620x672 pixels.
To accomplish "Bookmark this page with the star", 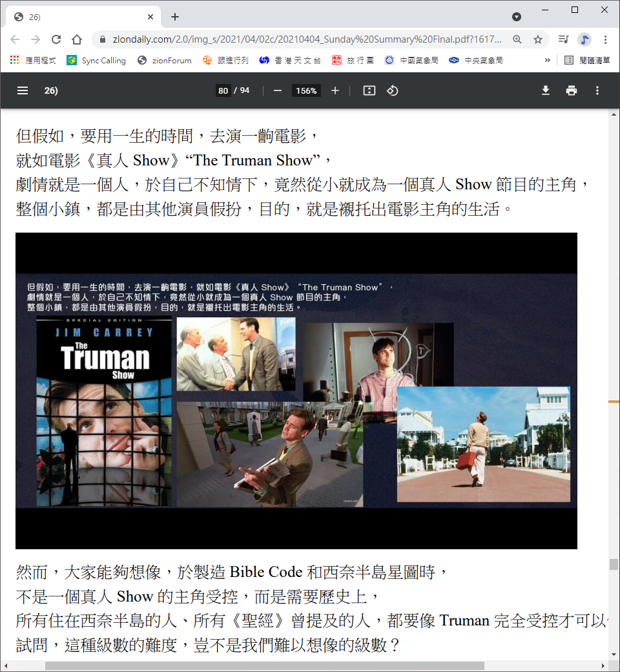I will pyautogui.click(x=538, y=39).
